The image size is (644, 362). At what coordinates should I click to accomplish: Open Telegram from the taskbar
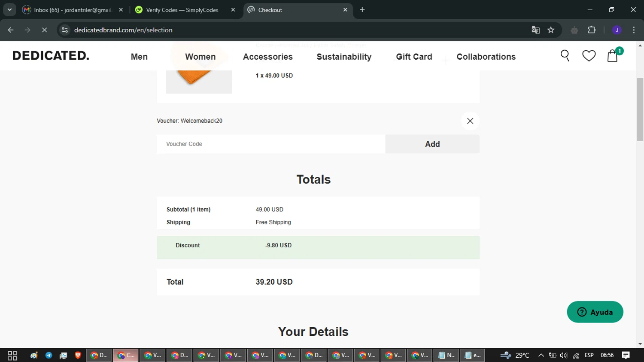(49, 356)
